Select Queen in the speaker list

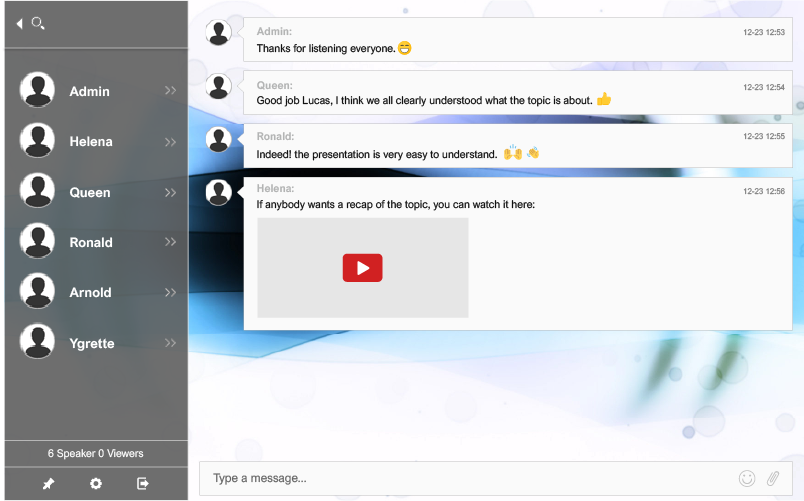click(x=90, y=192)
